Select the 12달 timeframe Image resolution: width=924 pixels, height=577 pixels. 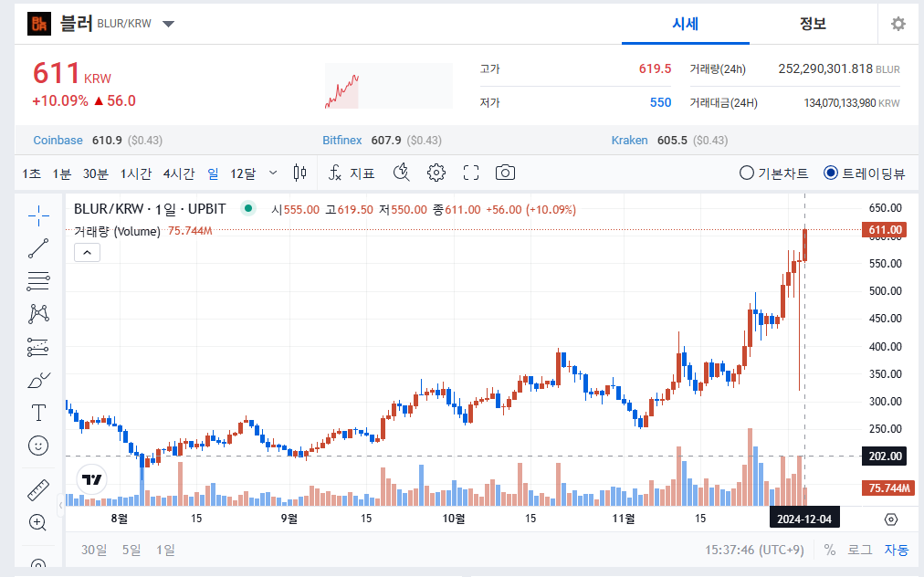pos(244,173)
